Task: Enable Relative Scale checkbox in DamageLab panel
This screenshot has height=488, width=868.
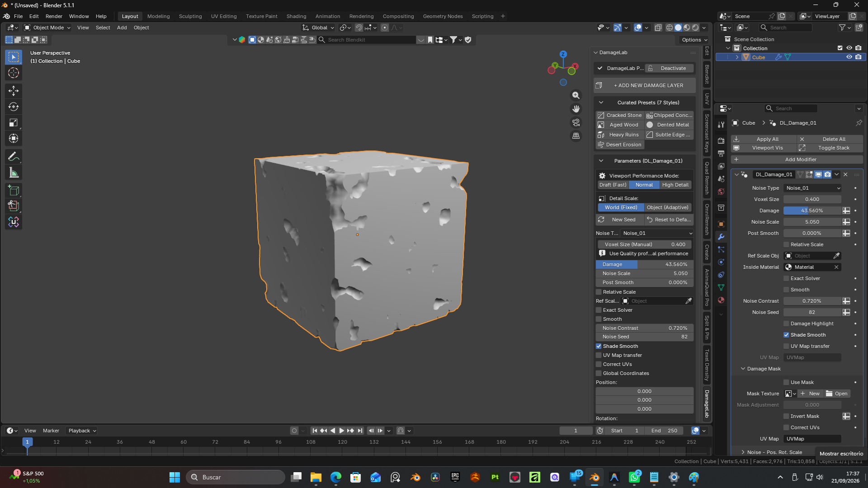Action: click(x=599, y=292)
